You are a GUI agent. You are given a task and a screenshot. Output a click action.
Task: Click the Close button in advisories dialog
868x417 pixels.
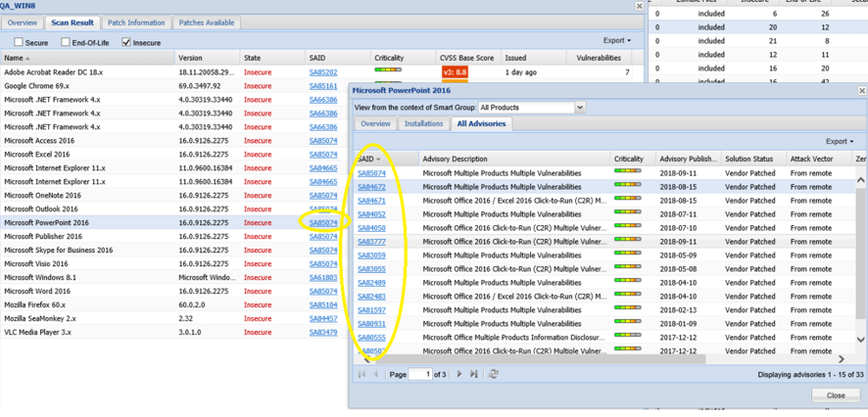coord(836,395)
